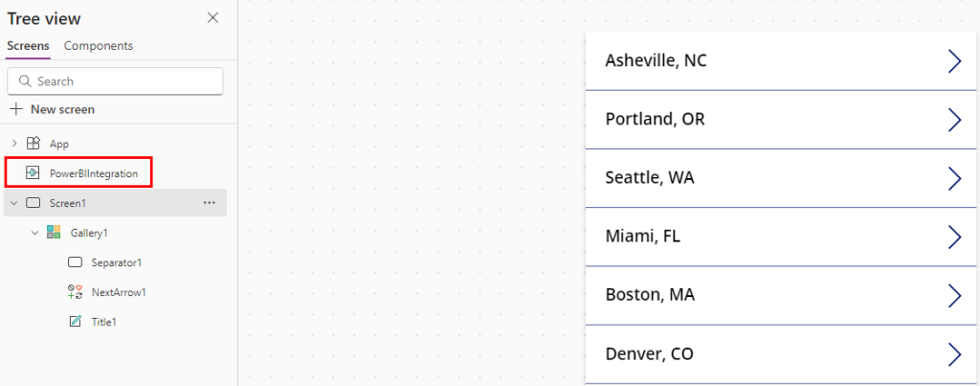Click the arrow beside Denver, CO
The height and width of the screenshot is (386, 980).
(953, 354)
